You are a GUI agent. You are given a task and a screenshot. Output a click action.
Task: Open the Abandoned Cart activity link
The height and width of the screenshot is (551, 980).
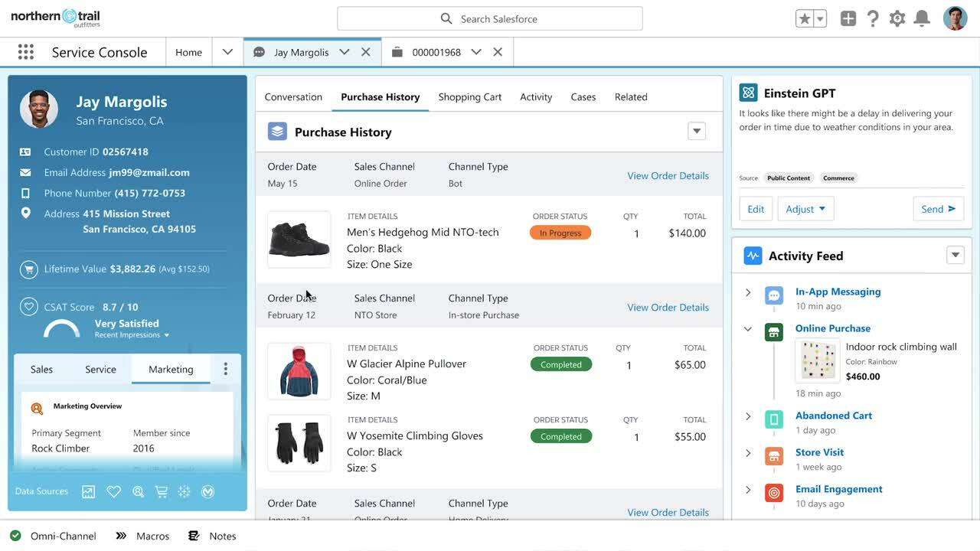click(834, 416)
